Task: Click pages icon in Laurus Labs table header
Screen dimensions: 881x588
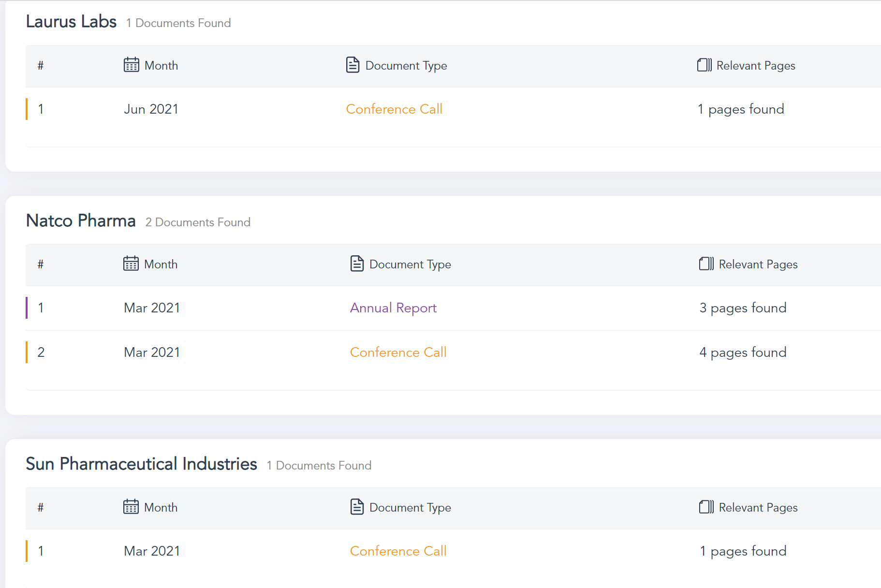Action: coord(704,65)
